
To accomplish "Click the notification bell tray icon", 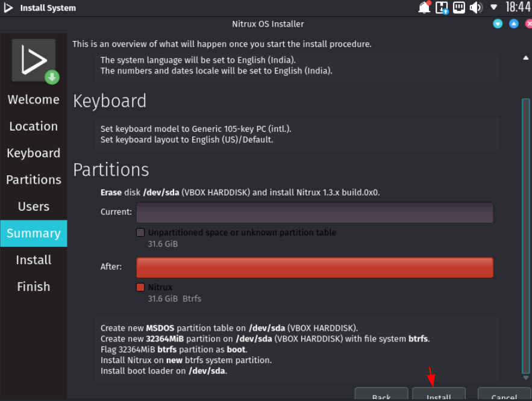I will click(x=424, y=7).
